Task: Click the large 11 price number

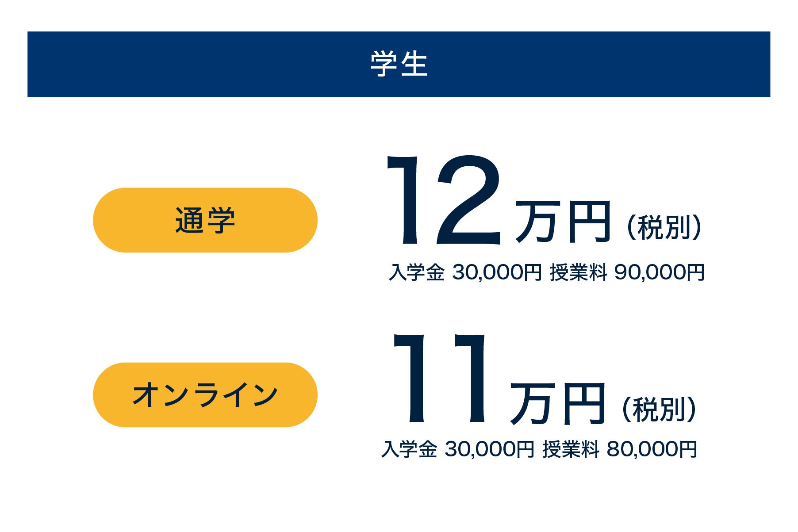Action: (x=440, y=379)
